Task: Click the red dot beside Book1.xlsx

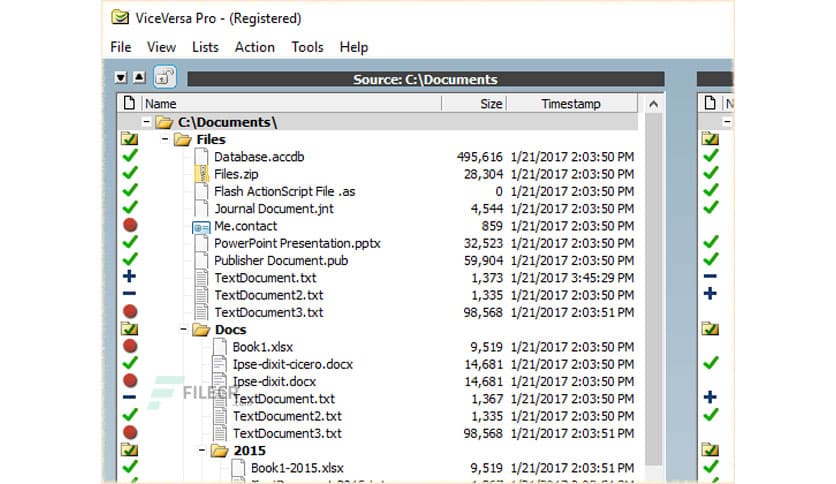Action: 130,346
